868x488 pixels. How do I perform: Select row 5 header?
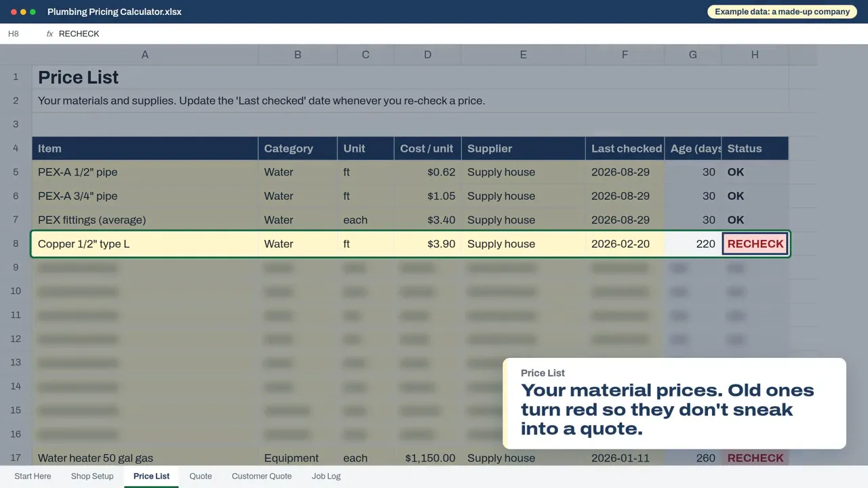(16, 172)
